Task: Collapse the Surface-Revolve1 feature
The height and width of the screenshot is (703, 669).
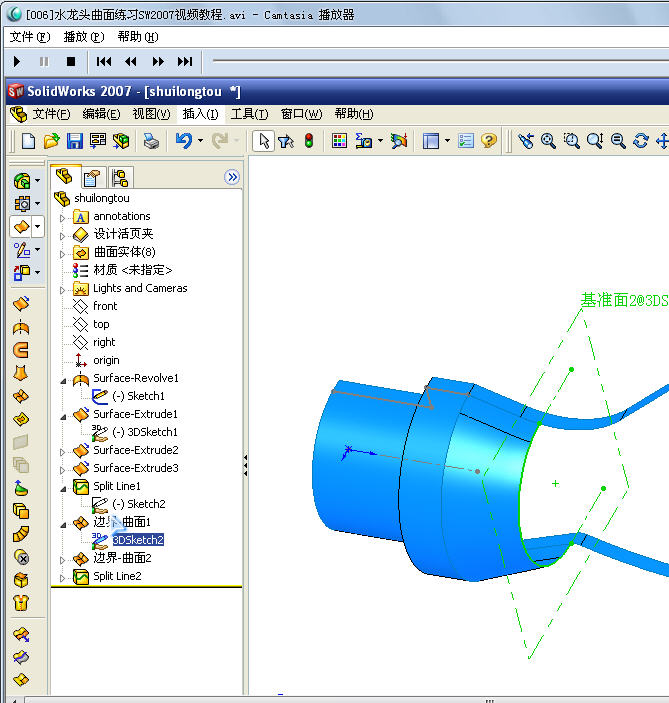Action: click(x=63, y=381)
